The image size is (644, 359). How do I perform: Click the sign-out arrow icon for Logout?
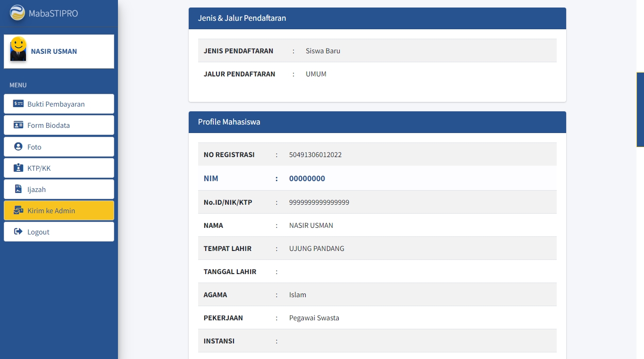[18, 232]
